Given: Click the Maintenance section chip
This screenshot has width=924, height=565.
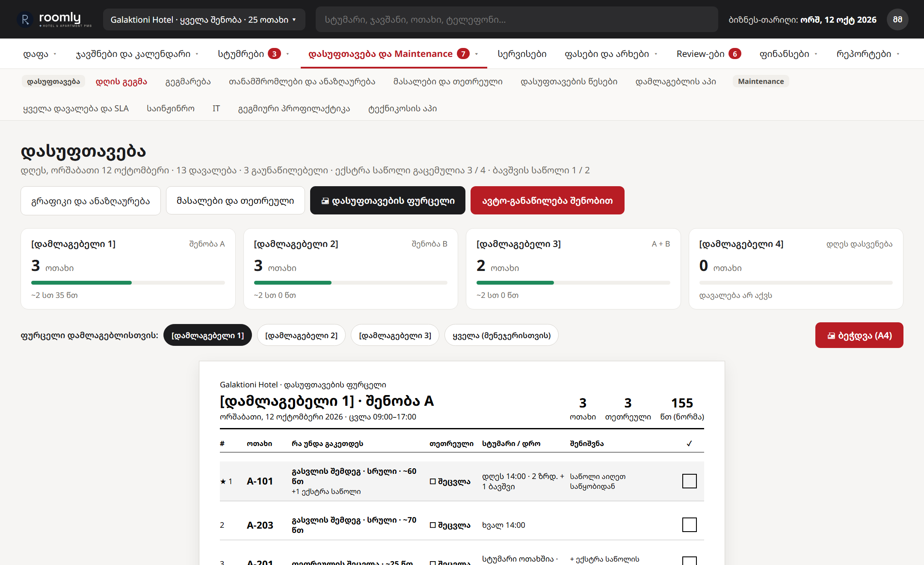Looking at the screenshot, I should 761,81.
